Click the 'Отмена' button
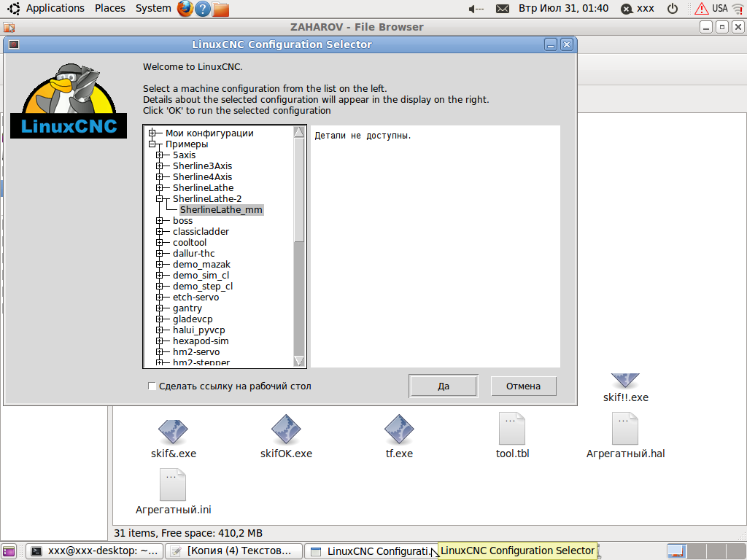Viewport: 747px width, 560px height. (523, 386)
